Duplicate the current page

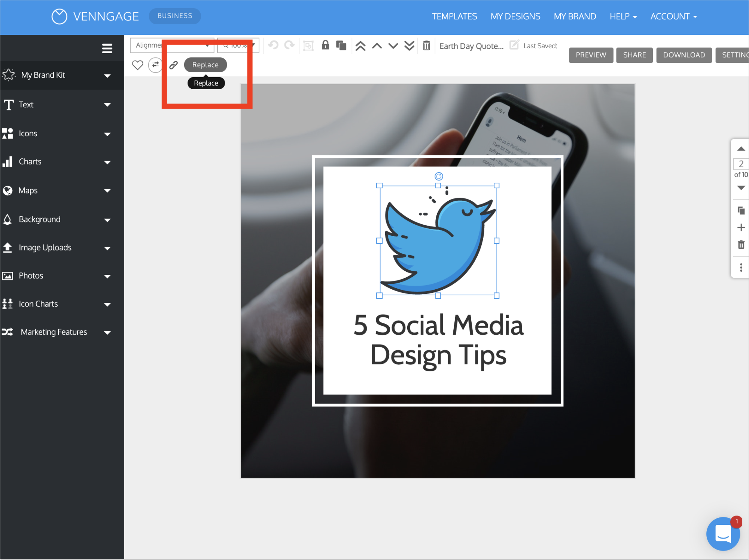[x=741, y=210]
